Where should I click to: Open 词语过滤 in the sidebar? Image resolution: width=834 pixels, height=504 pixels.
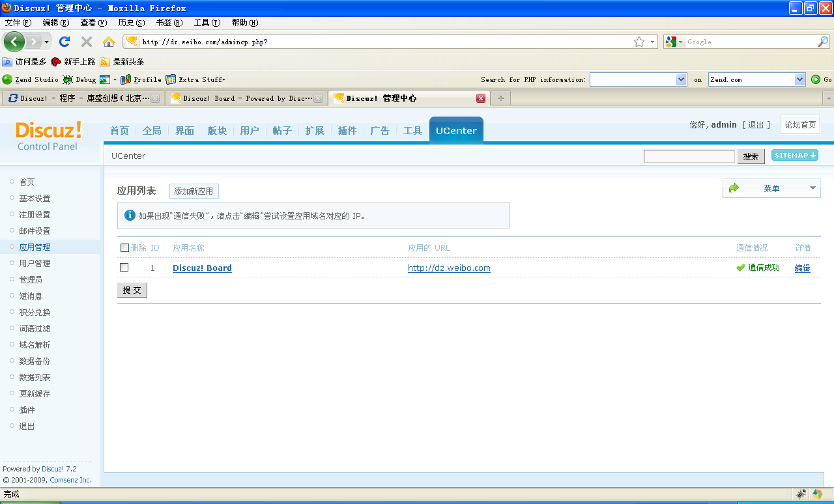click(35, 328)
